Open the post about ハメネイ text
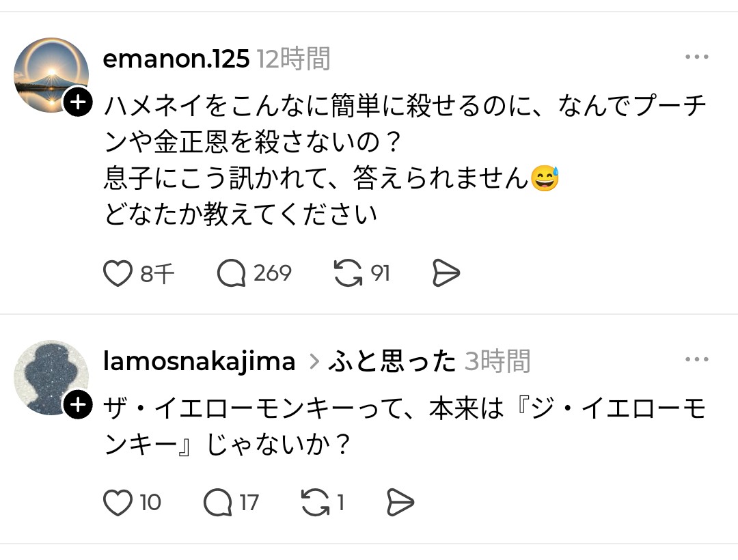The height and width of the screenshot is (560, 738). point(403,160)
